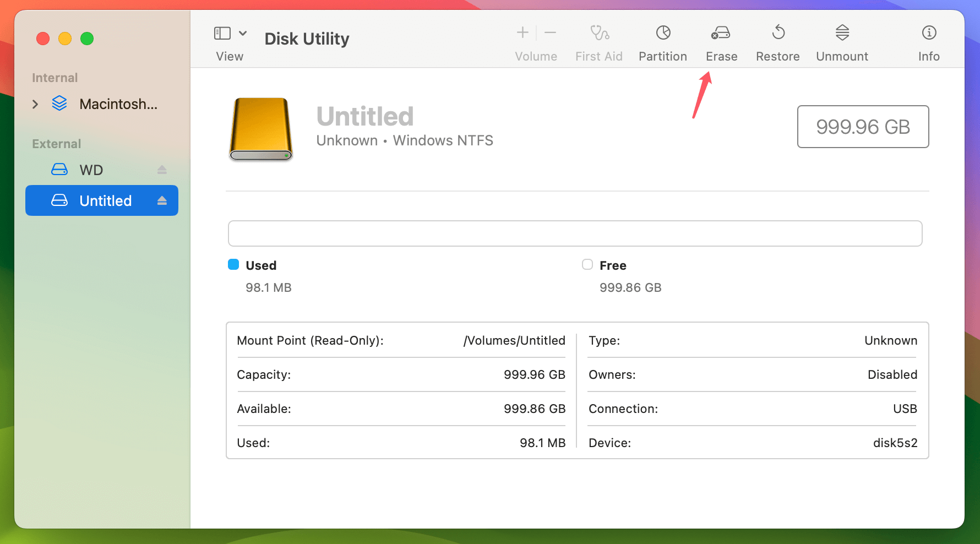Toggle the sidebar with the View icon

tap(222, 33)
